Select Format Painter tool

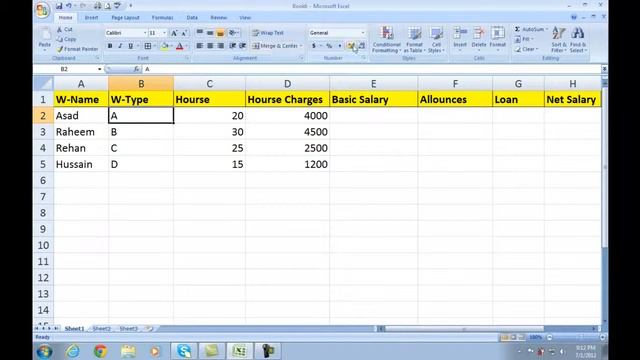tap(78, 49)
